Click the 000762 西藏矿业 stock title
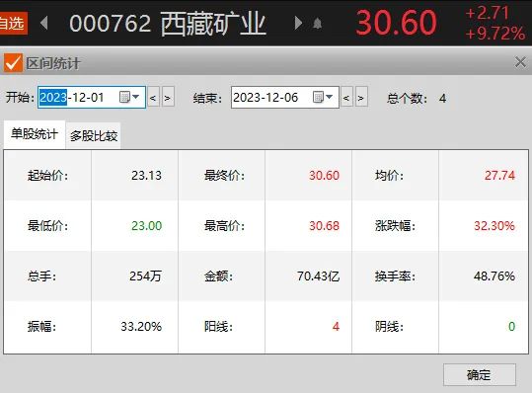The image size is (532, 393). [x=168, y=24]
